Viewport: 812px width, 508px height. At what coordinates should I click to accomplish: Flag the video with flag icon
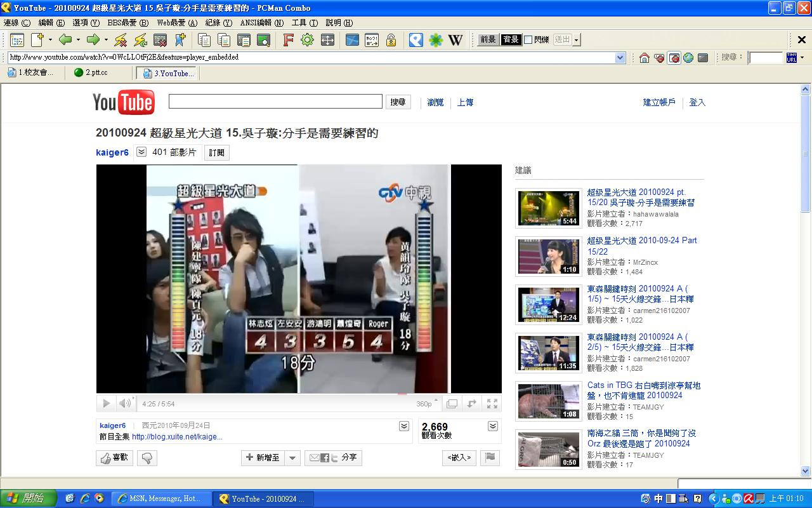pyautogui.click(x=490, y=457)
